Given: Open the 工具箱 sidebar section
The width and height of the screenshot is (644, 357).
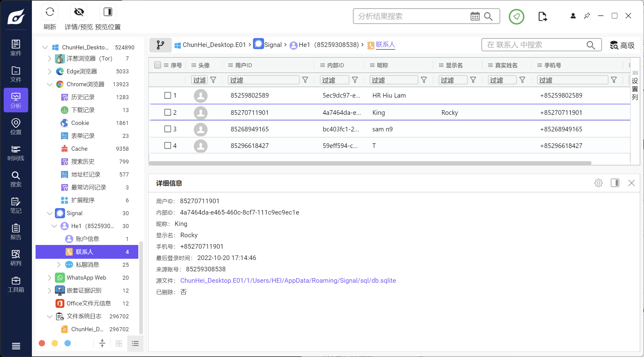Looking at the screenshot, I should coord(16,284).
